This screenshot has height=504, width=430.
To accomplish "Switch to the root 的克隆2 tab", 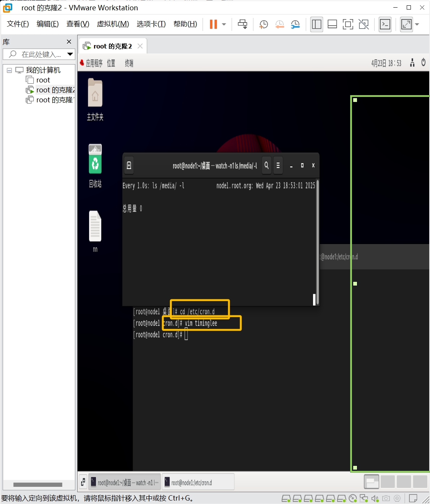I will click(x=113, y=46).
